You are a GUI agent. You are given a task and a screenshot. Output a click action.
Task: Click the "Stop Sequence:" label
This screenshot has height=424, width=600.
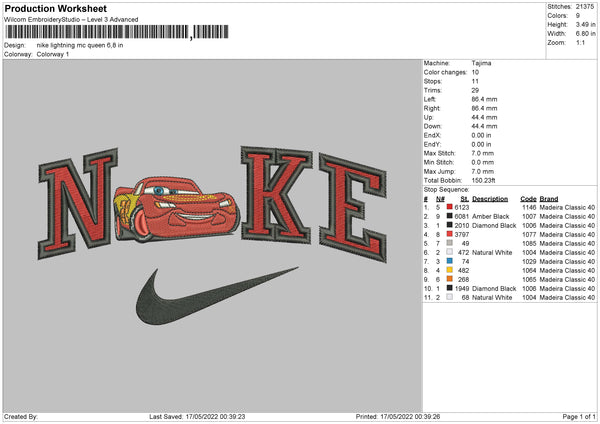[446, 189]
